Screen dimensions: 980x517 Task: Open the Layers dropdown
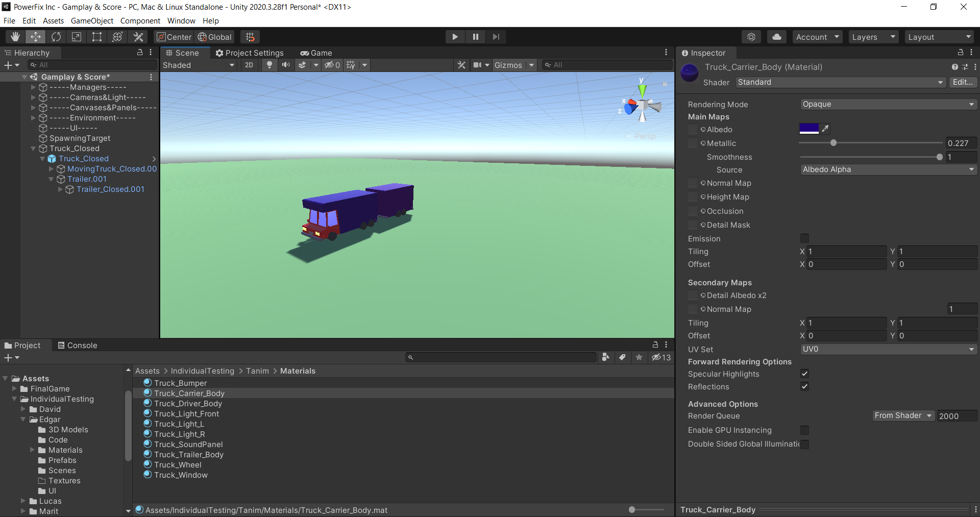coord(874,37)
